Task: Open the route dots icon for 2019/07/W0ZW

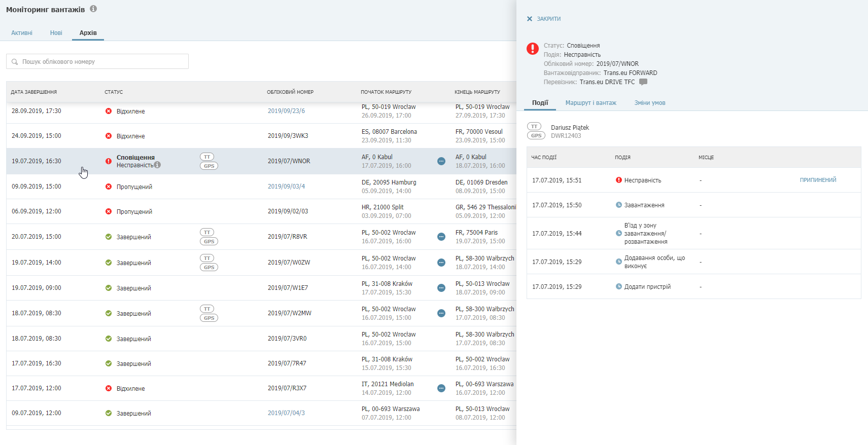Action: tap(441, 263)
